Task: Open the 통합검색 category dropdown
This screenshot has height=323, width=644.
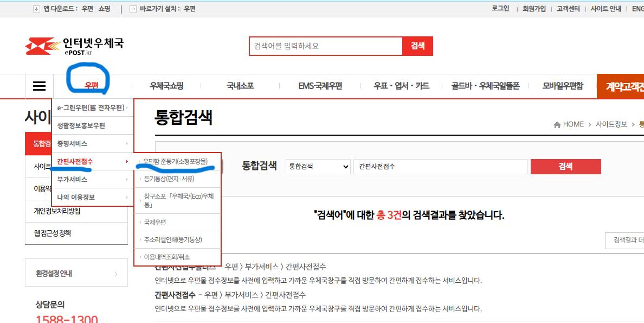Action: (318, 167)
